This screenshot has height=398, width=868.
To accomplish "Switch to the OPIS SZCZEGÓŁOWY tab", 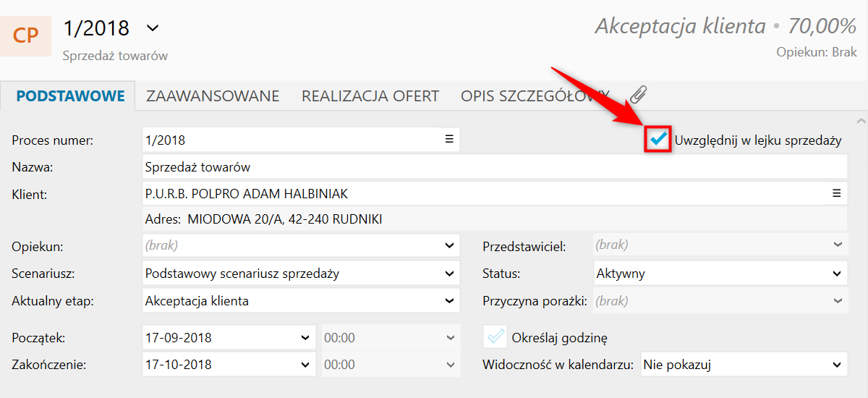I will tap(535, 96).
